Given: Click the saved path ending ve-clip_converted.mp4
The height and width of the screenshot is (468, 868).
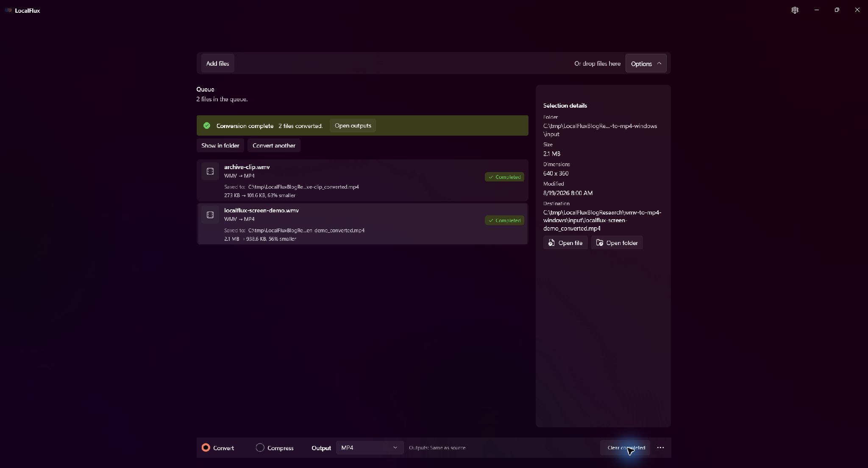Looking at the screenshot, I should coord(303,187).
